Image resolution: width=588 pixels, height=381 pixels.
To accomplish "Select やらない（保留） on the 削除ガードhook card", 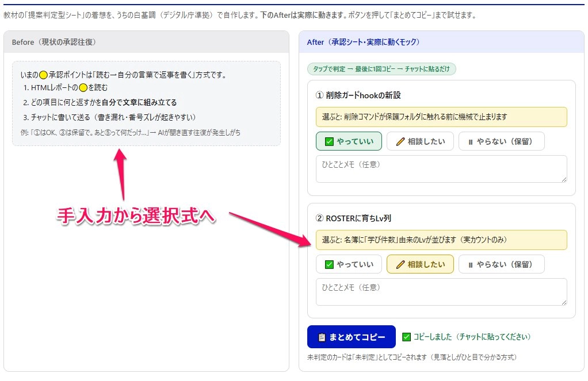I will [x=501, y=141].
